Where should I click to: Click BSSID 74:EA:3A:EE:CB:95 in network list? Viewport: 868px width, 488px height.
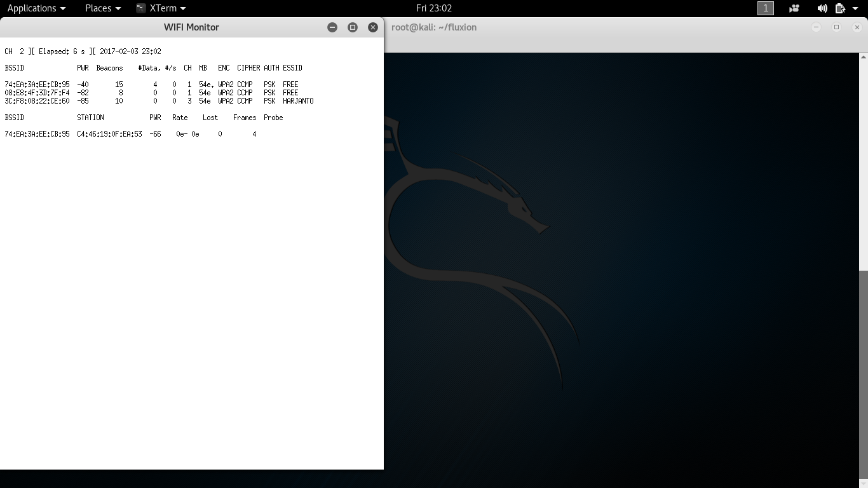click(x=37, y=85)
